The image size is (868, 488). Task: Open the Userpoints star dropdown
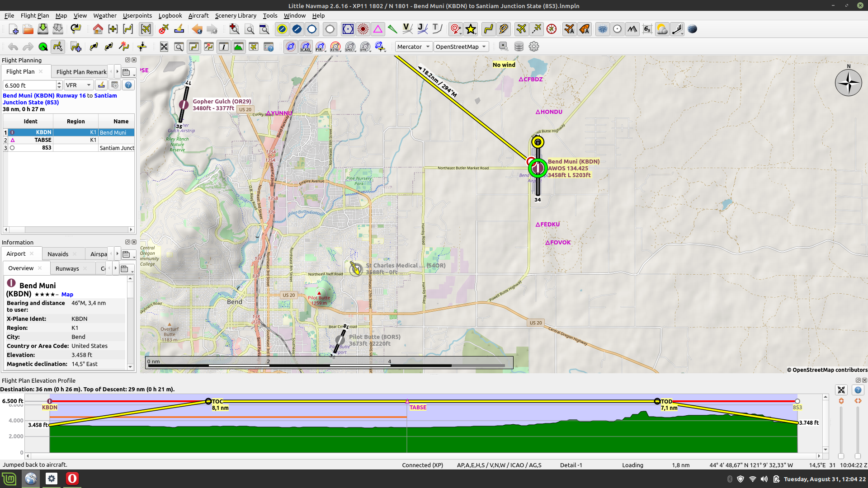point(471,29)
